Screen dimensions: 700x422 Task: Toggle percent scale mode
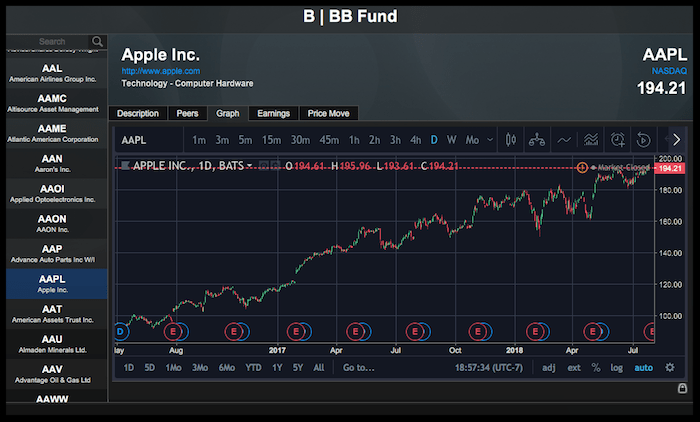click(596, 368)
